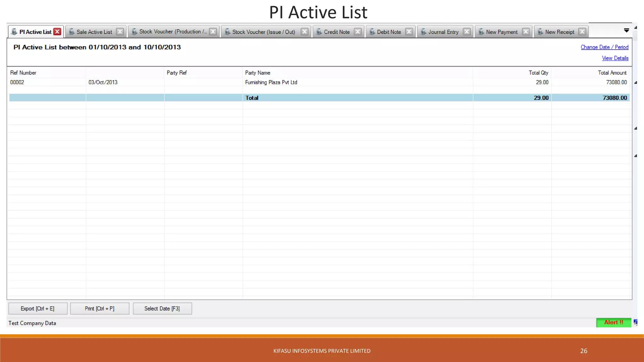Close the Journal Entry tab

click(467, 32)
